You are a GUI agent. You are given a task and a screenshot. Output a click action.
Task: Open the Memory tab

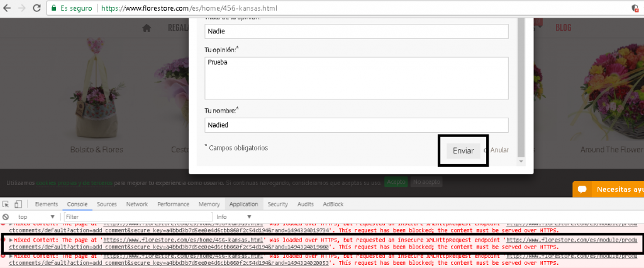click(x=209, y=204)
